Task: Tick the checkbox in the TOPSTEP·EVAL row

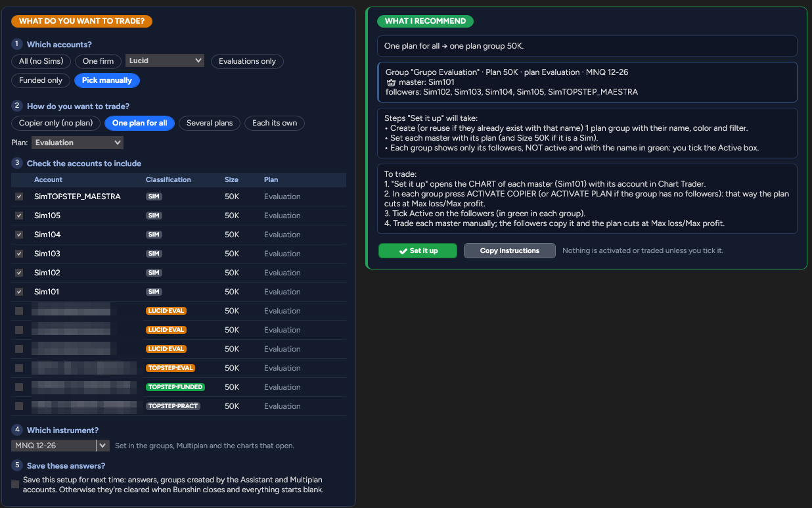Action: click(x=19, y=368)
